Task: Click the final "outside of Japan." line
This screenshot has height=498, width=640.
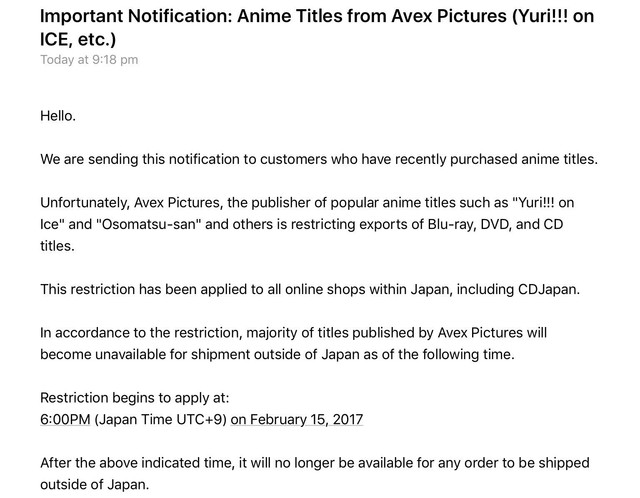Action: coord(95,485)
